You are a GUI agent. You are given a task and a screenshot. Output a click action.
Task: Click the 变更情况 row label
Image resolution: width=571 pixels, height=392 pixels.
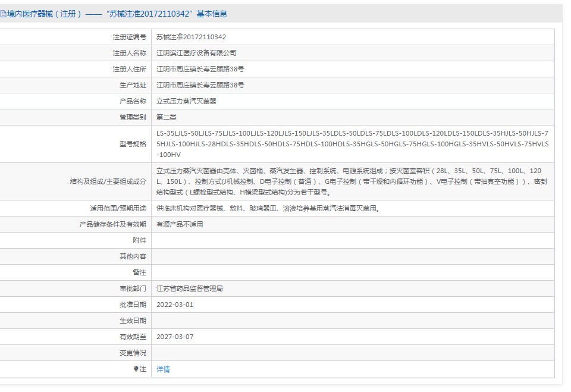(x=133, y=353)
